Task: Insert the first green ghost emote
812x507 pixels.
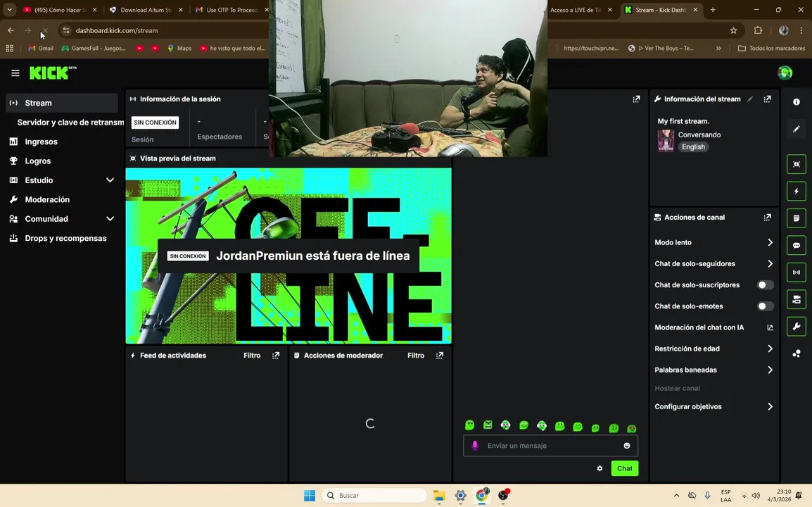Action: pyautogui.click(x=470, y=425)
